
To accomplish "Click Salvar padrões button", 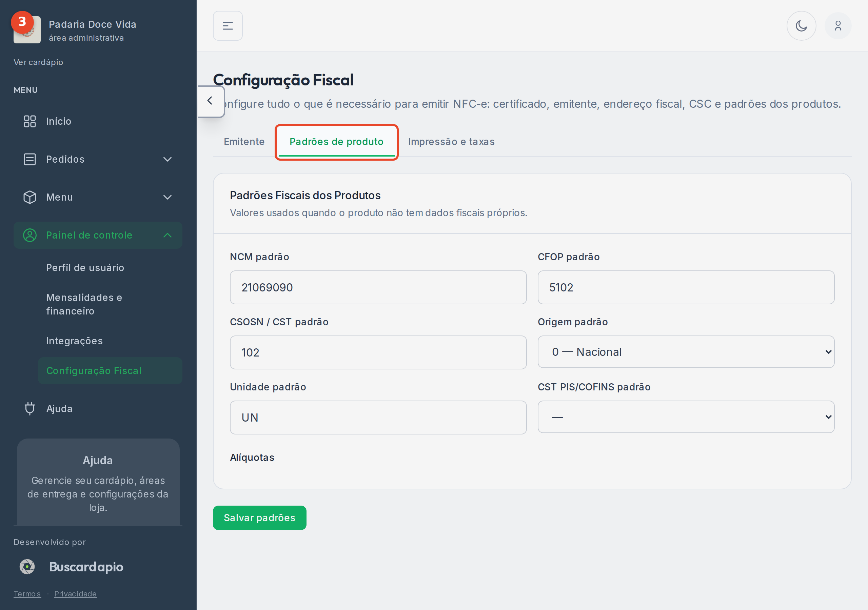I will click(259, 518).
